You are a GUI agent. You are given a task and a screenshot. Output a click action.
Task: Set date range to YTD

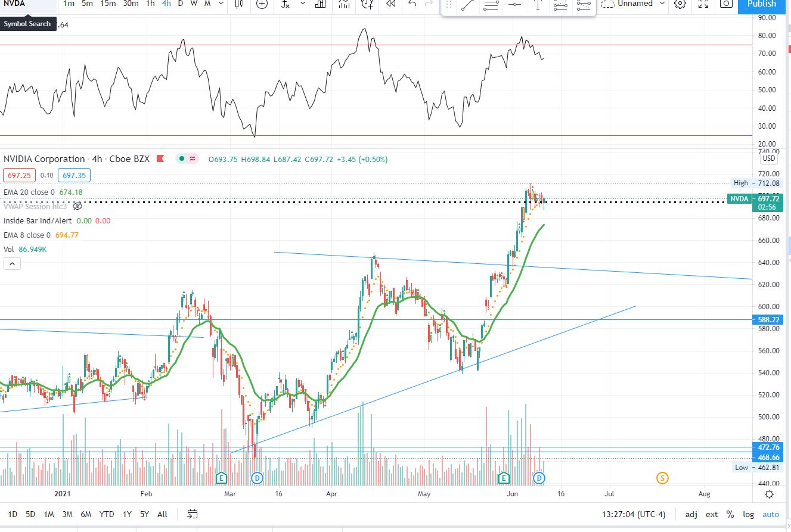click(107, 514)
